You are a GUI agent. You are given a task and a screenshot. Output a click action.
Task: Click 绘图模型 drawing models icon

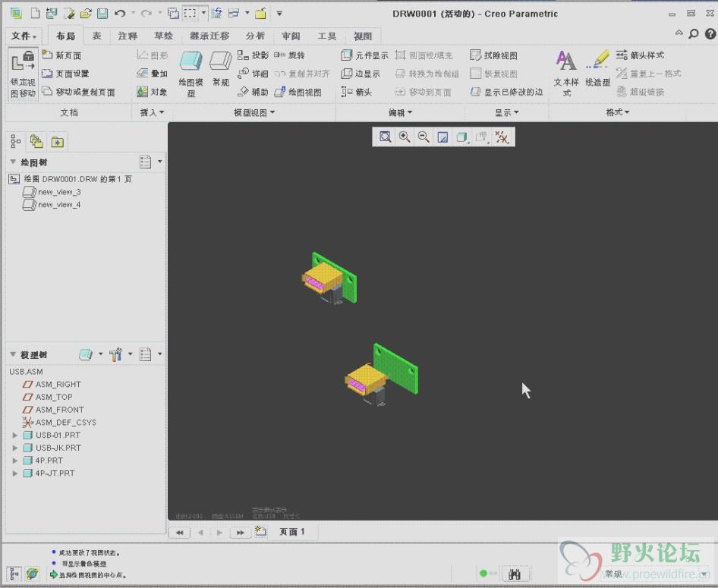(191, 73)
